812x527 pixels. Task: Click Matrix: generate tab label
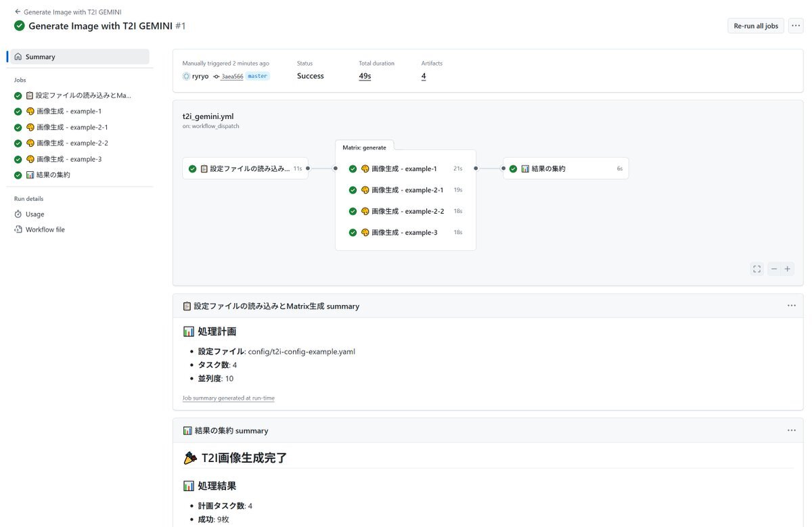tap(364, 147)
